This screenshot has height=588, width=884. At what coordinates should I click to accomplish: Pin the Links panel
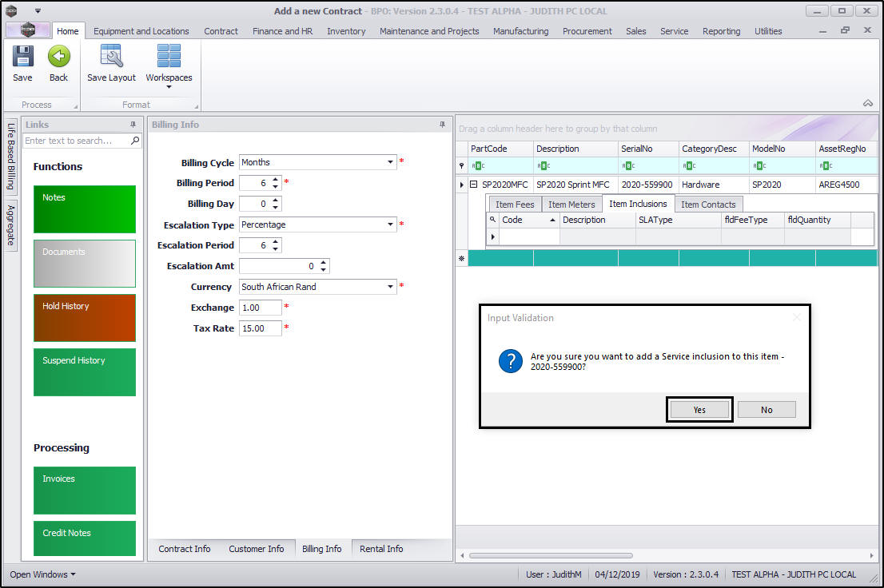point(133,125)
